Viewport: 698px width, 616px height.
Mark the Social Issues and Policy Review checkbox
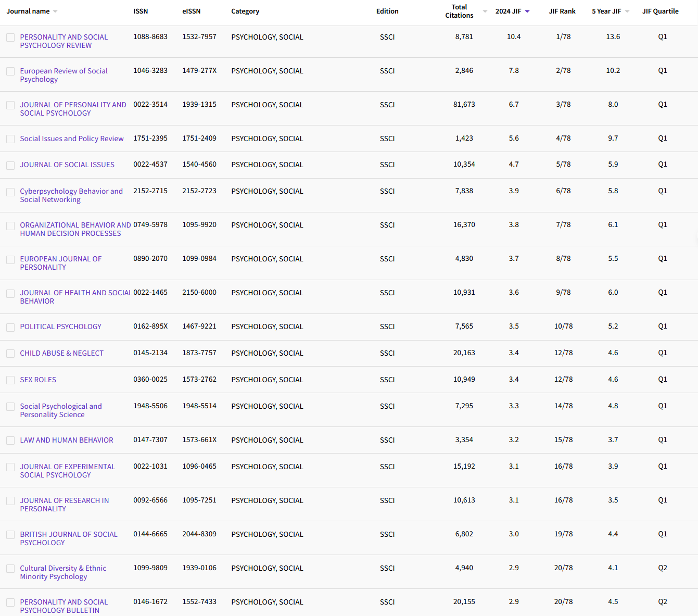click(10, 139)
